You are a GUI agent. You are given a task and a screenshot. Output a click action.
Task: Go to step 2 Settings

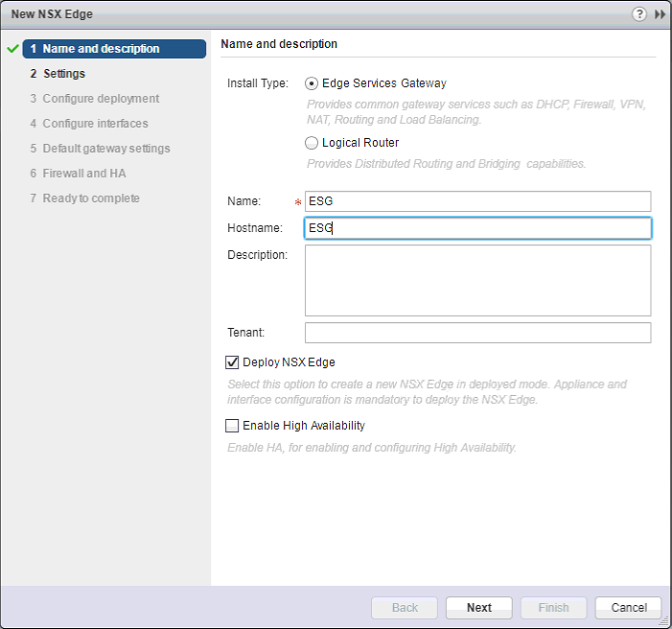click(x=63, y=74)
